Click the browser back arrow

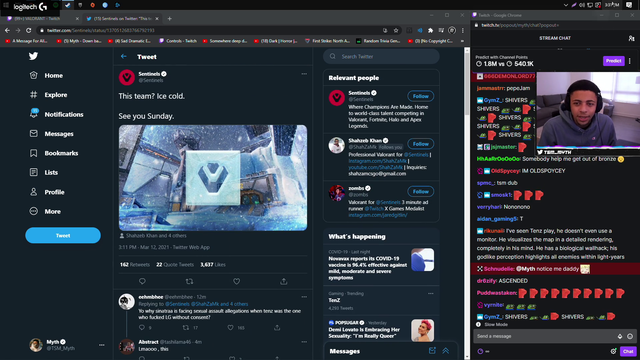pos(7,30)
